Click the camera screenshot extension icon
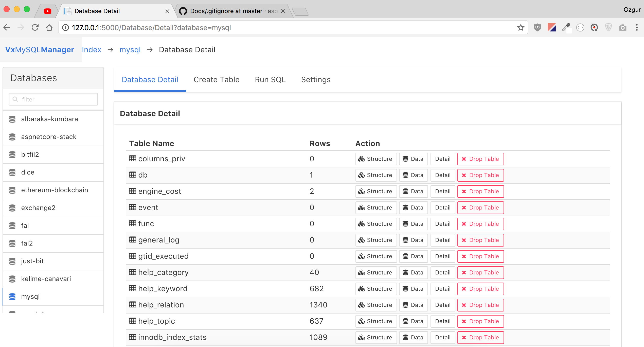Screen dimensions: 644x347 click(x=622, y=27)
